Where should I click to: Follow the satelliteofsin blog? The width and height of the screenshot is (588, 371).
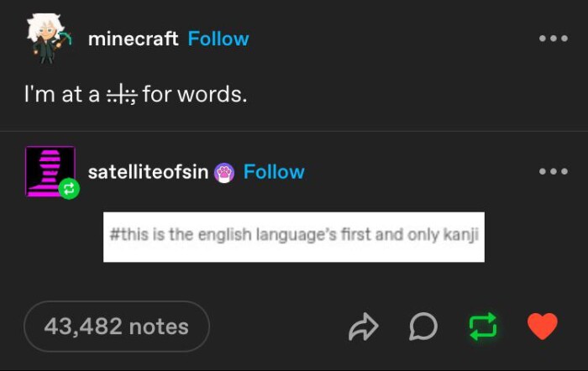coord(274,172)
